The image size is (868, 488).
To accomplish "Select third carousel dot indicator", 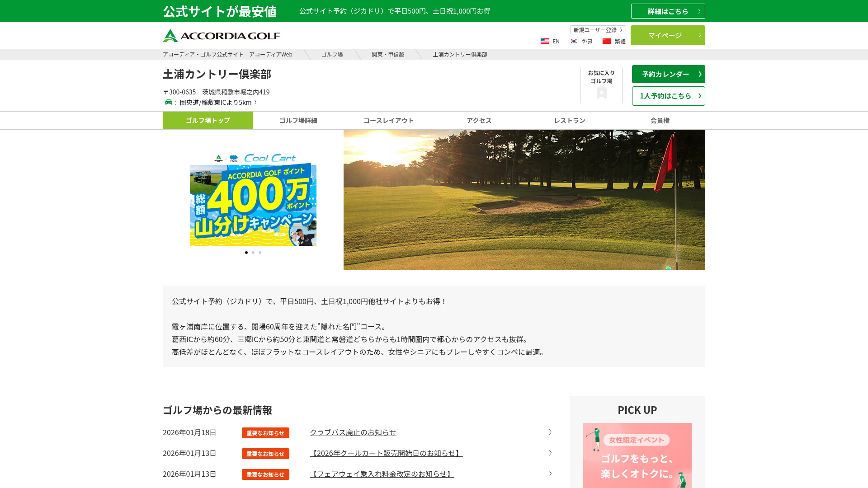I will tap(260, 253).
